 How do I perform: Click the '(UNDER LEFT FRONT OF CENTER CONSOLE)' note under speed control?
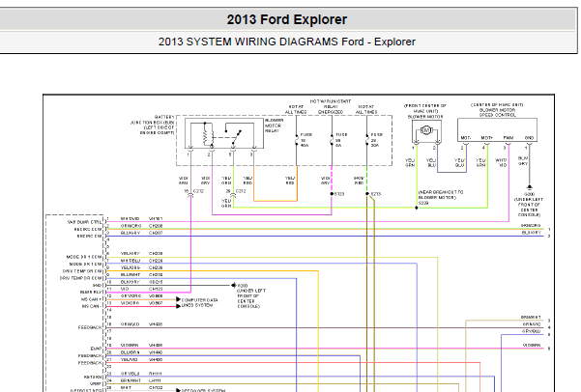529,208
